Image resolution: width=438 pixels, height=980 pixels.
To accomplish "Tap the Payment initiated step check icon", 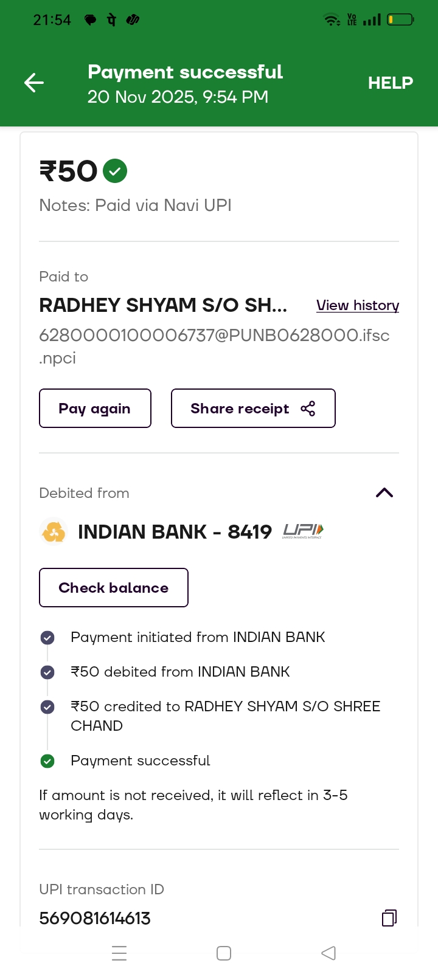I will pos(47,638).
